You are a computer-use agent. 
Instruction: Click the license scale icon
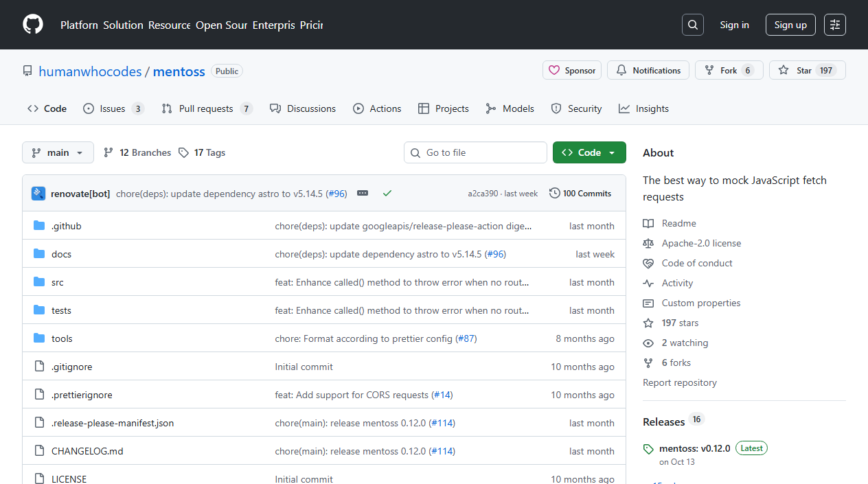648,243
